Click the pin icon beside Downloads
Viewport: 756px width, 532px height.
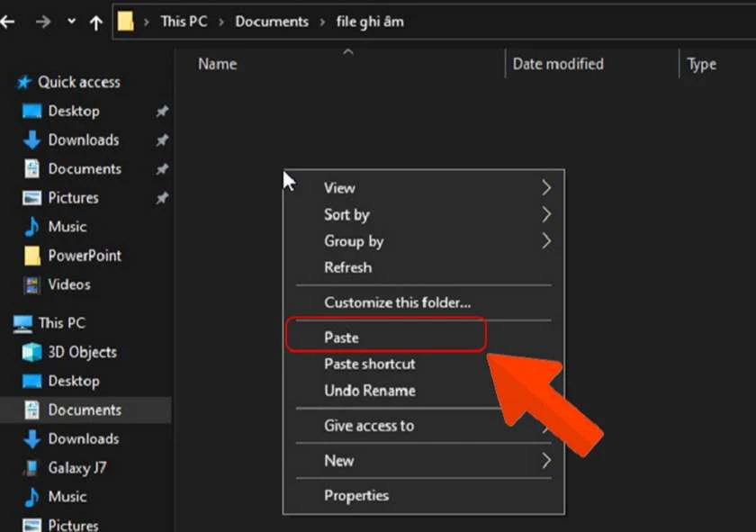pyautogui.click(x=162, y=140)
